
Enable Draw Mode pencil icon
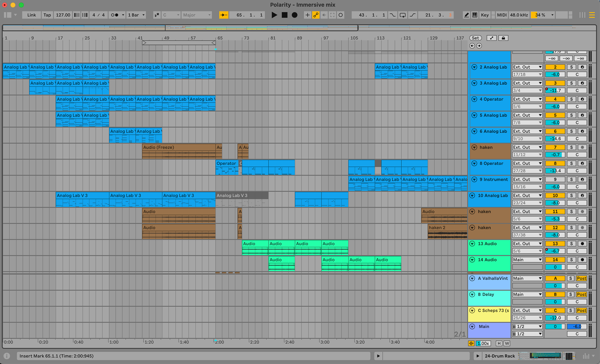point(466,15)
